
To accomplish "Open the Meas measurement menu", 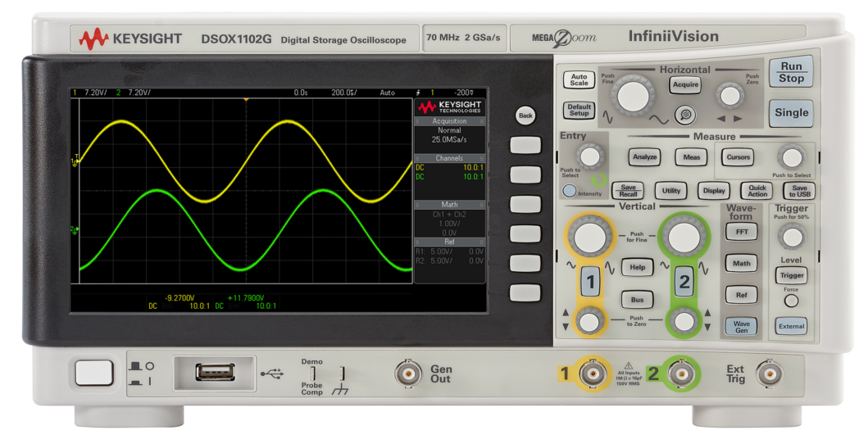I will [692, 157].
